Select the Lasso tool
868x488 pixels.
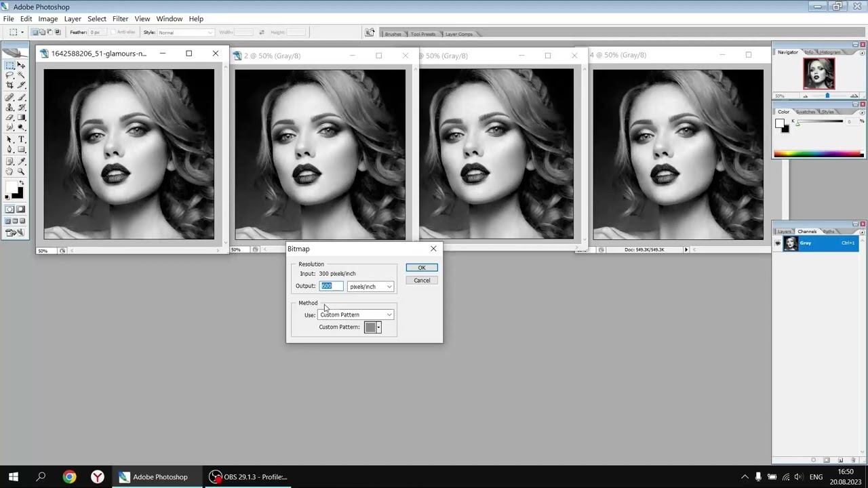[9, 75]
